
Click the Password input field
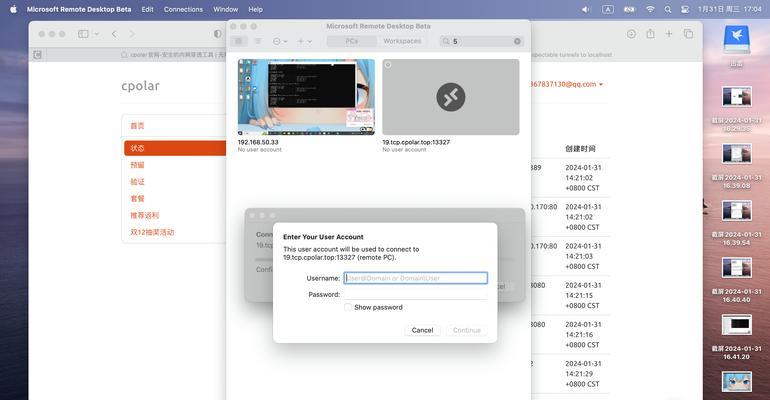pyautogui.click(x=415, y=294)
